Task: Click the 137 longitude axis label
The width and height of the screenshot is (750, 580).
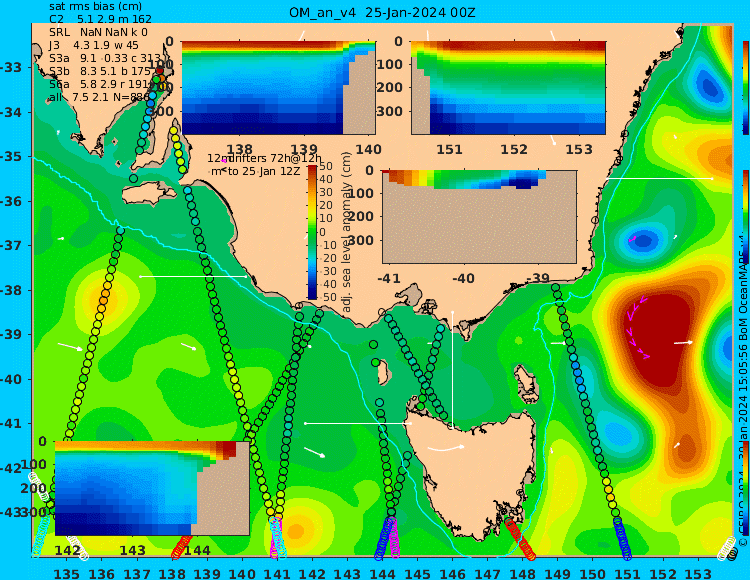Action: 137,574
